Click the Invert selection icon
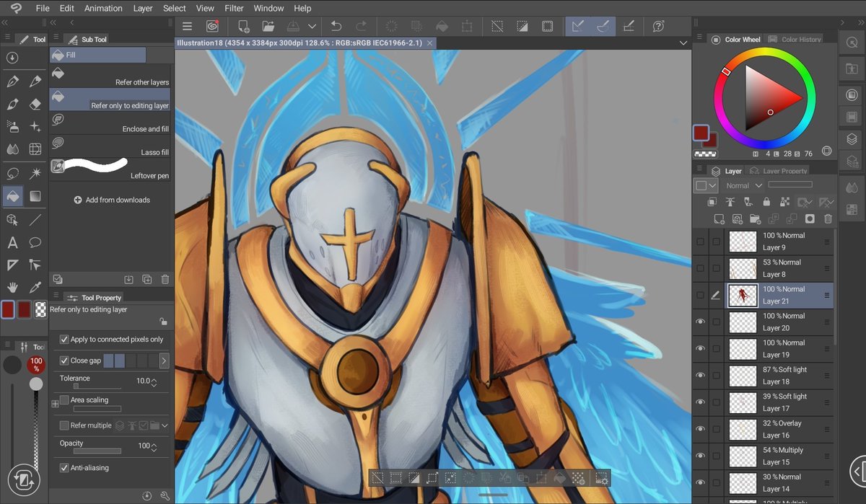The image size is (866, 504). pyautogui.click(x=522, y=26)
